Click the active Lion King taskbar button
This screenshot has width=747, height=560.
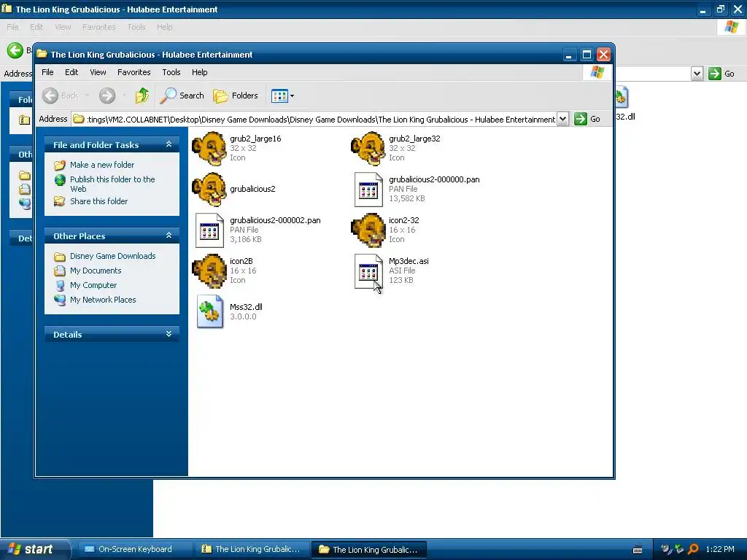coord(369,550)
